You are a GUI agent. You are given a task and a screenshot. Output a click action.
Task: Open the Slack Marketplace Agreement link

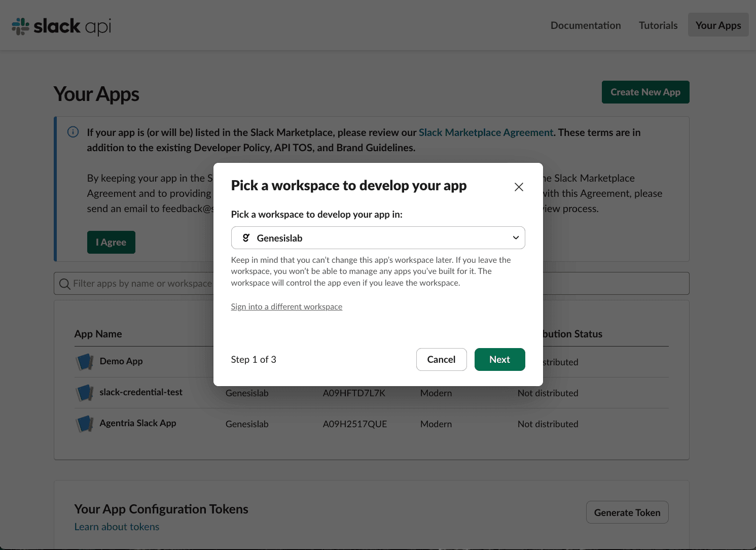click(x=486, y=132)
